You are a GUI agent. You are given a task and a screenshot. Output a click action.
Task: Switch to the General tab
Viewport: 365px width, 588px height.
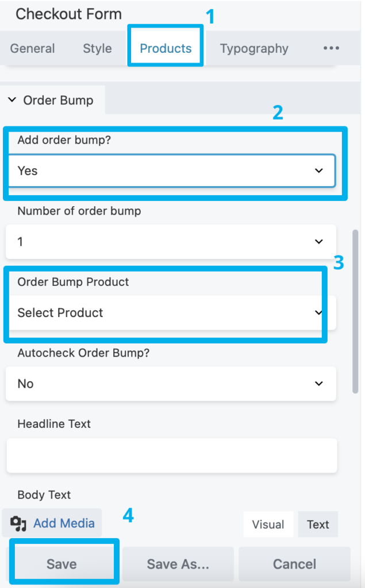[32, 48]
